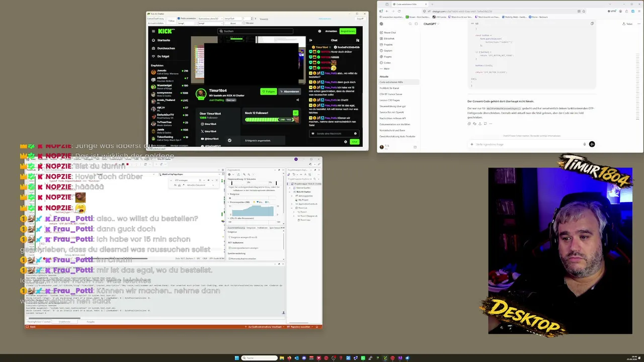644x362 pixels.
Task: Open emoji picker in chat input
Action: tap(355, 133)
